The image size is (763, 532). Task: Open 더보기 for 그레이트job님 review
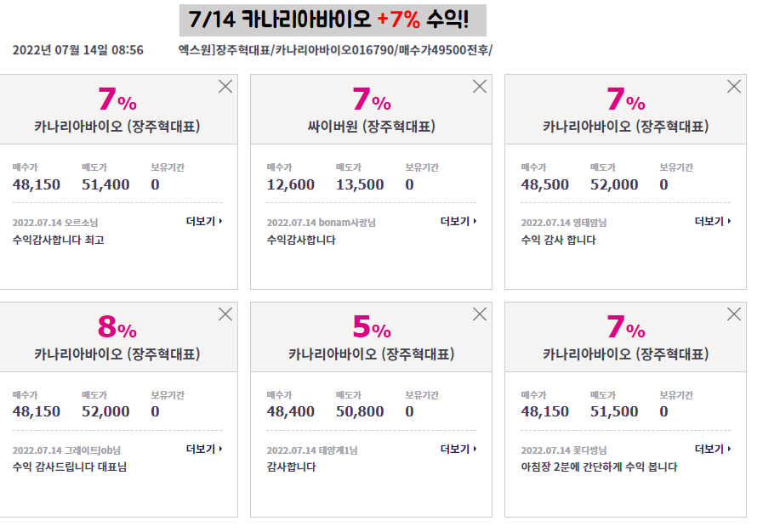(x=204, y=449)
